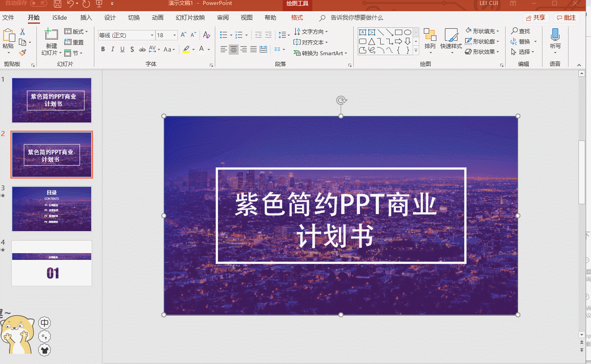Click the Align Right icon
Viewport: 591px width, 364px height.
(x=243, y=49)
